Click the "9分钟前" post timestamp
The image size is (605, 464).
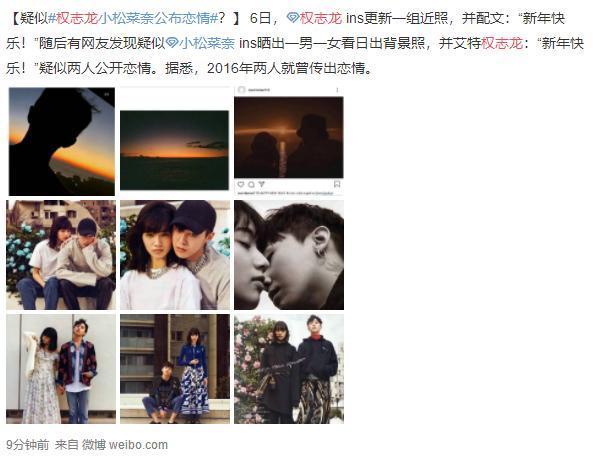28,445
